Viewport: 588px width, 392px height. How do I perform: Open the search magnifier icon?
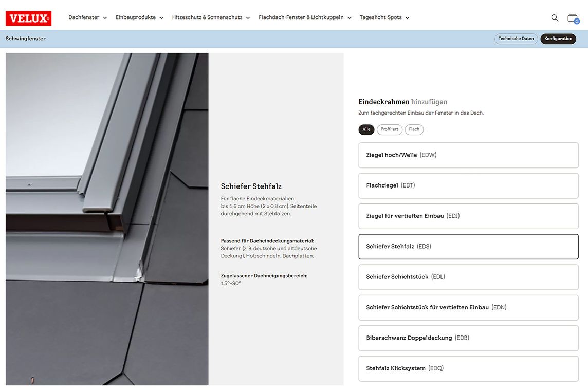coord(555,18)
